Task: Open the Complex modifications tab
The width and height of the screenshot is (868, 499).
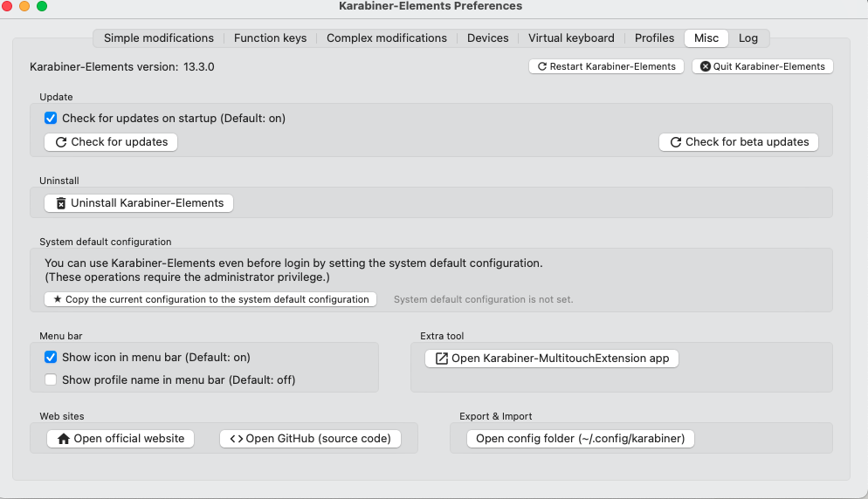Action: 386,38
